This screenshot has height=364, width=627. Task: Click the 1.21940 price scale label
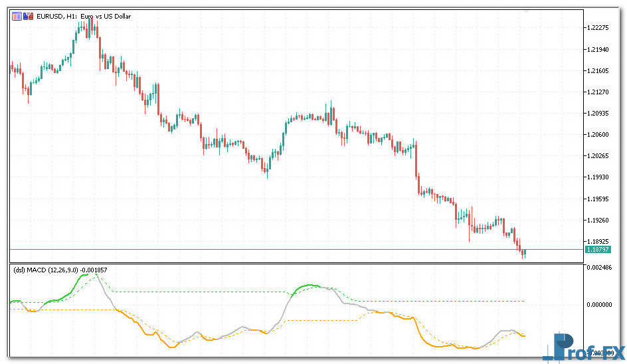tap(598, 50)
